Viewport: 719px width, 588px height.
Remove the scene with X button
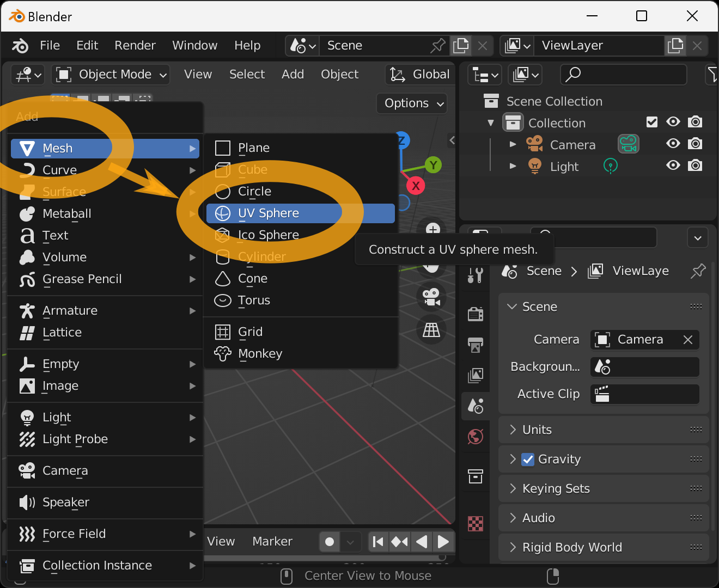point(483,46)
